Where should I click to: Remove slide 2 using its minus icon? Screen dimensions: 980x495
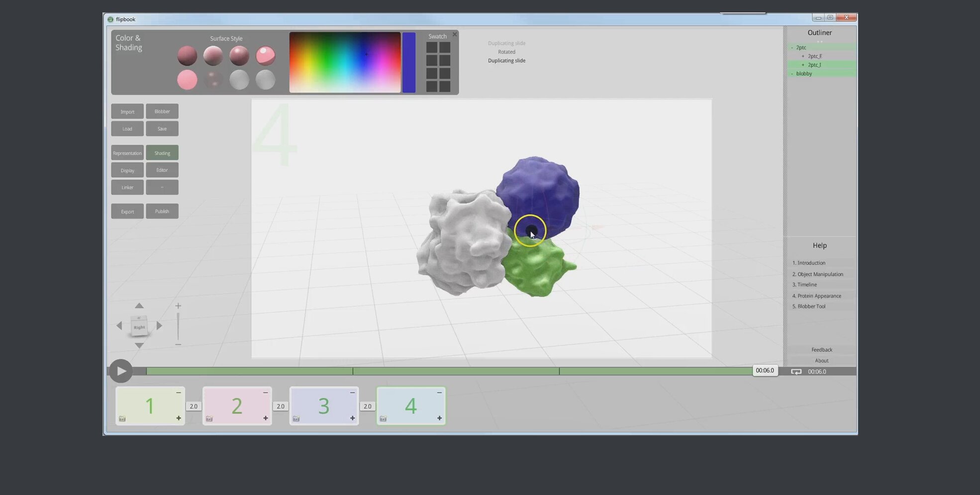(x=265, y=393)
